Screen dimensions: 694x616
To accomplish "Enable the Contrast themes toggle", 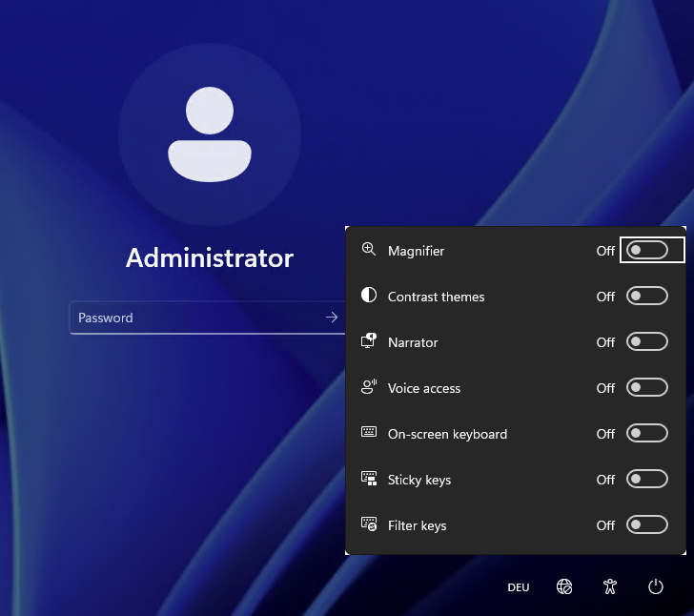I will click(647, 296).
